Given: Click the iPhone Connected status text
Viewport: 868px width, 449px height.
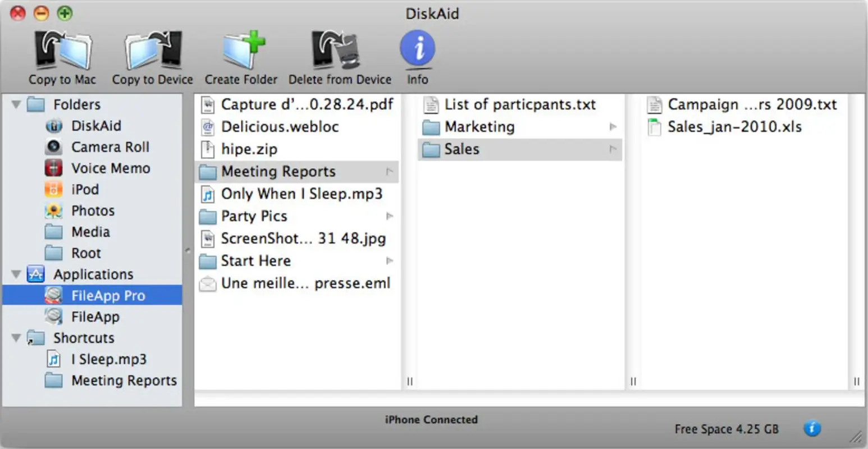Looking at the screenshot, I should 431,419.
